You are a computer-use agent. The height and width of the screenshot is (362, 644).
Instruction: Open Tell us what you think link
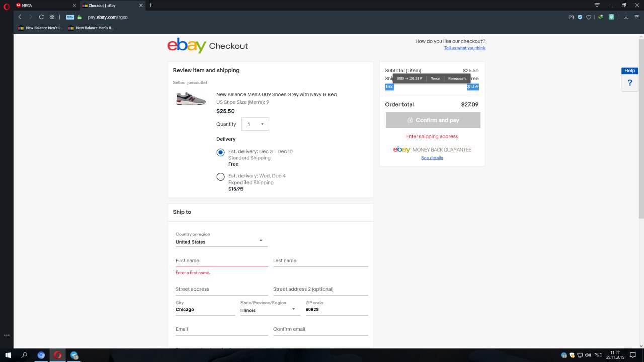click(464, 48)
